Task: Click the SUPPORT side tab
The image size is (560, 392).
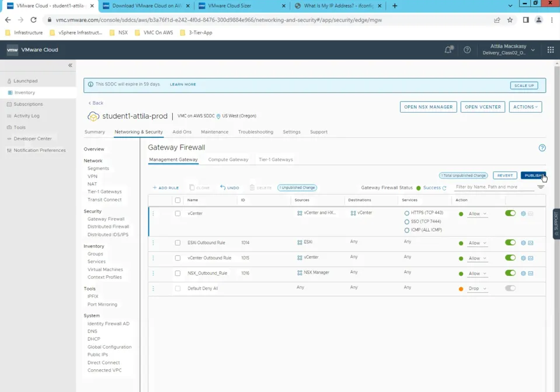Action: click(x=556, y=224)
